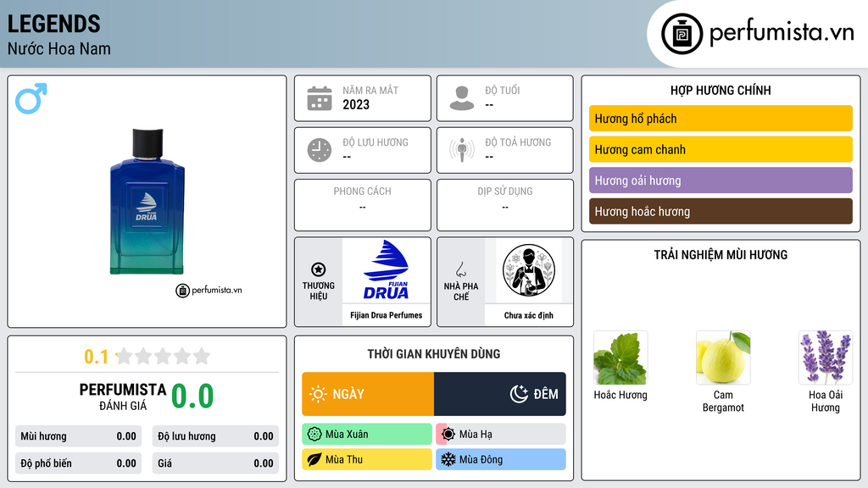Click the Hương cam chanh accord bar
This screenshot has height=488, width=868.
pyautogui.click(x=721, y=149)
